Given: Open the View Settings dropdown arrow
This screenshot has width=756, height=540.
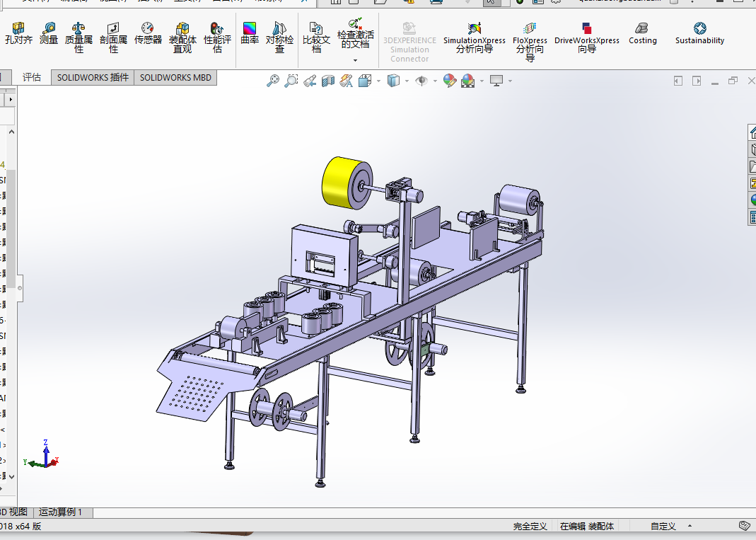Looking at the screenshot, I should (510, 81).
